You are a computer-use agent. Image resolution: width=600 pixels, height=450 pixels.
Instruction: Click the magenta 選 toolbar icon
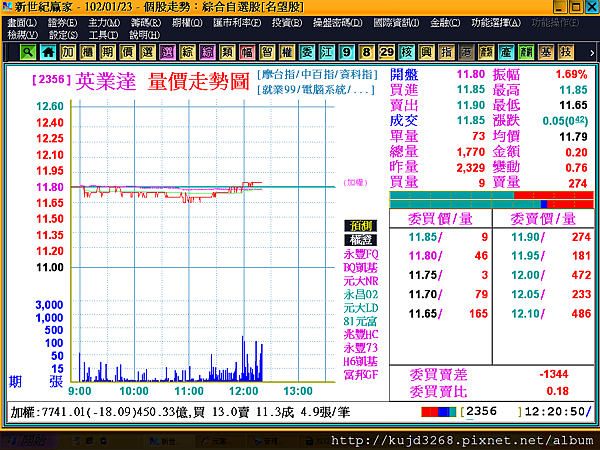tap(167, 52)
